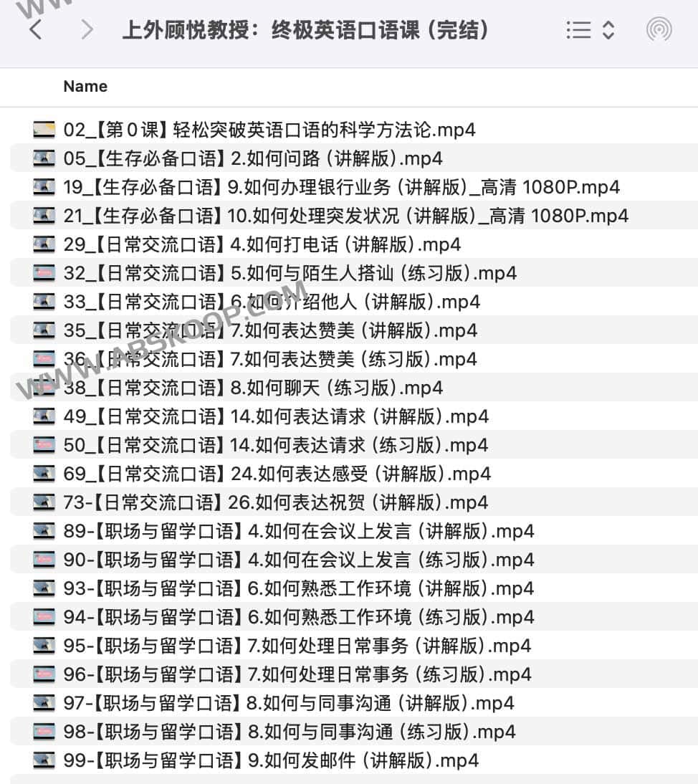Sort the list by the Name column header
The image size is (698, 784).
(x=85, y=86)
